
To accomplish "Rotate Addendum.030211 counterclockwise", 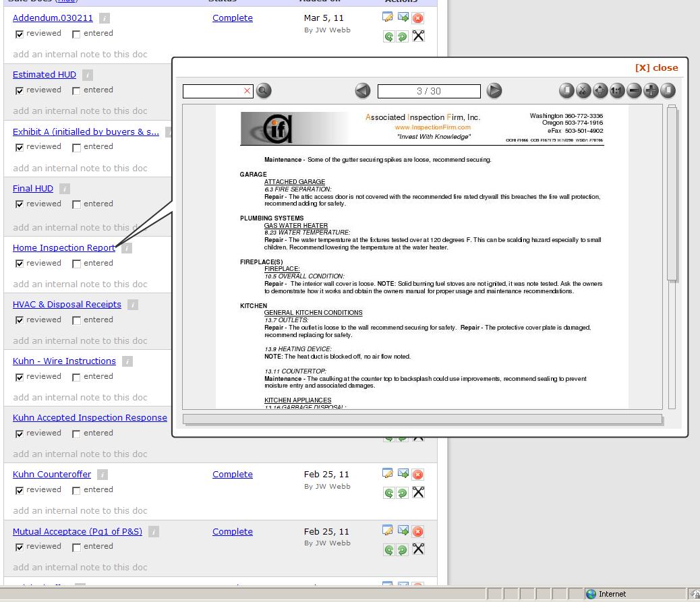I will [388, 36].
